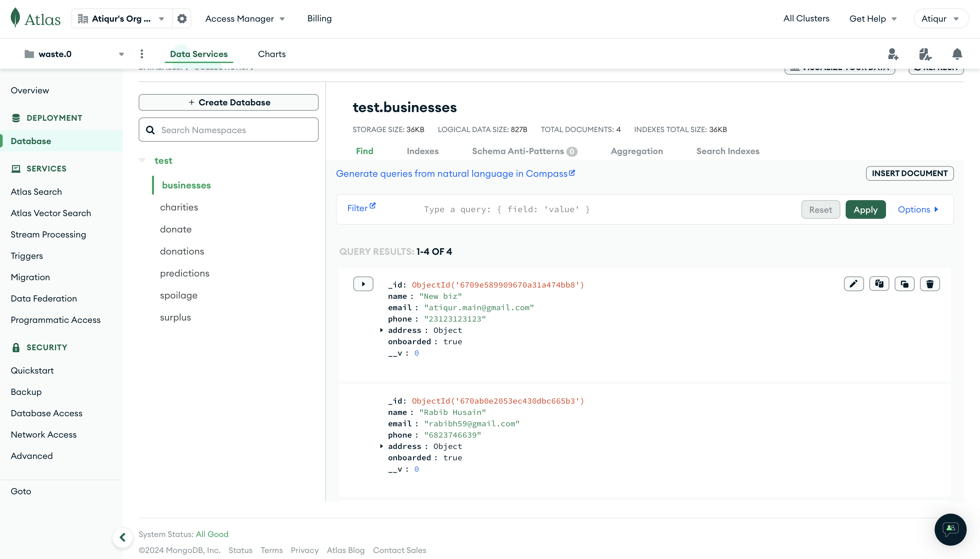
Task: Open Atlas Vector Search in sidebar
Action: click(x=51, y=213)
